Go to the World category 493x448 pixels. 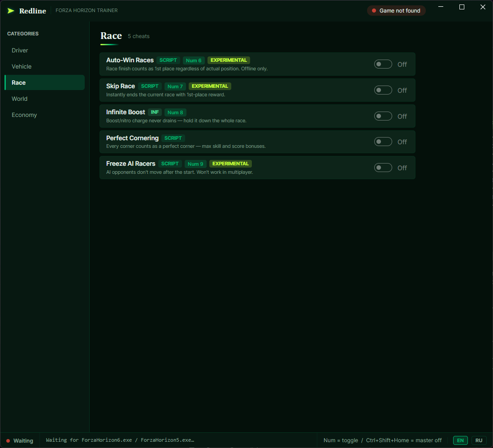click(x=45, y=99)
